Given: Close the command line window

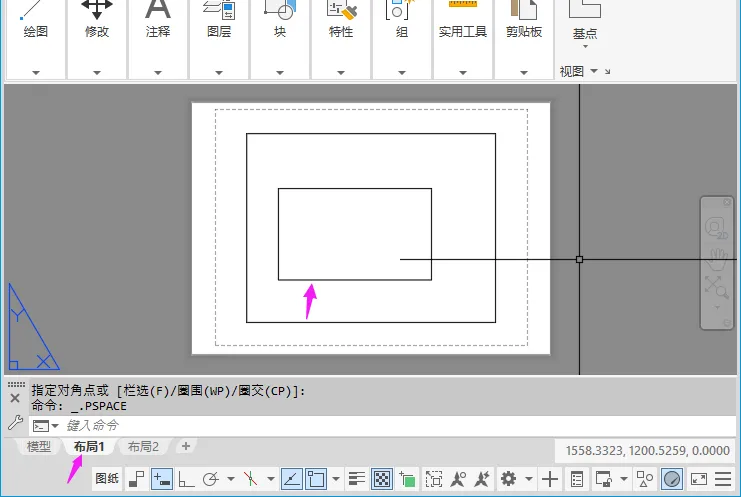Looking at the screenshot, I should (15, 398).
